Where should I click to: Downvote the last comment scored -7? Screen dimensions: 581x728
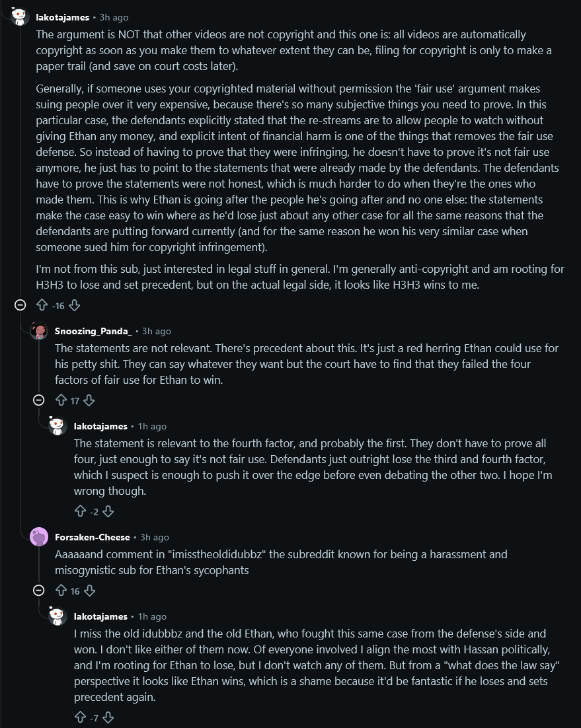(108, 717)
